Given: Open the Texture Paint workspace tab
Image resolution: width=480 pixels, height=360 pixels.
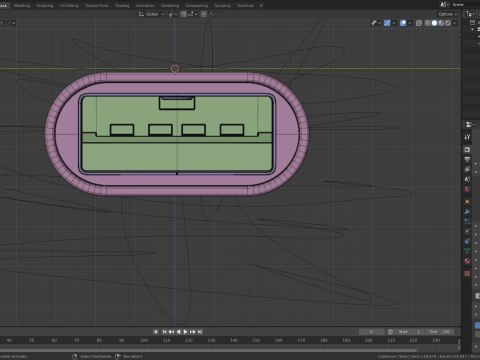Looking at the screenshot, I should coord(97,5).
